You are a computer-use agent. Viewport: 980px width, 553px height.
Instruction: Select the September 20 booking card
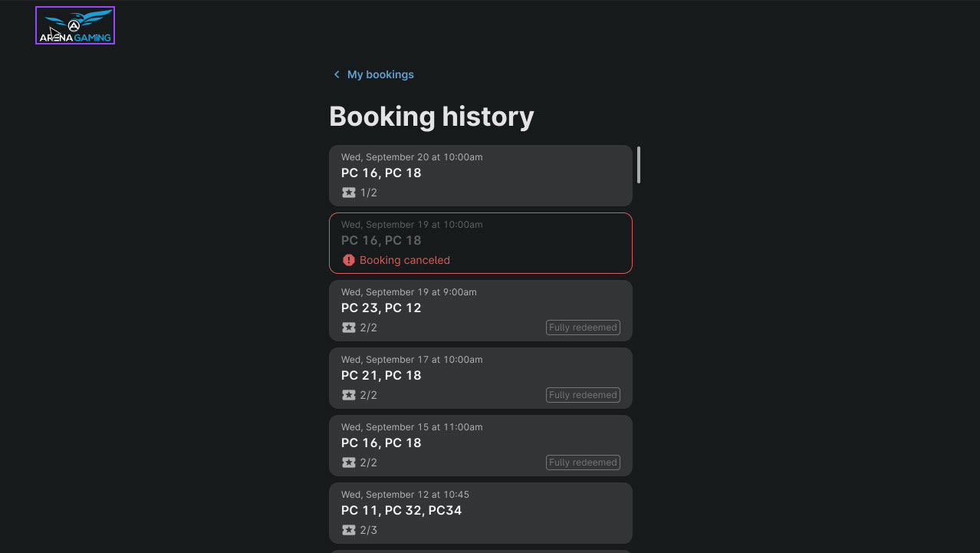tap(481, 175)
